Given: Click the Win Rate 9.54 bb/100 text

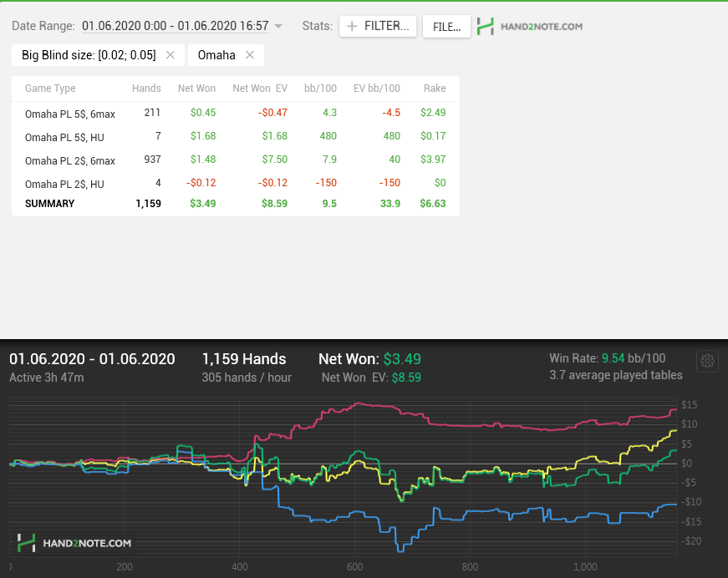Looking at the screenshot, I should coord(608,358).
